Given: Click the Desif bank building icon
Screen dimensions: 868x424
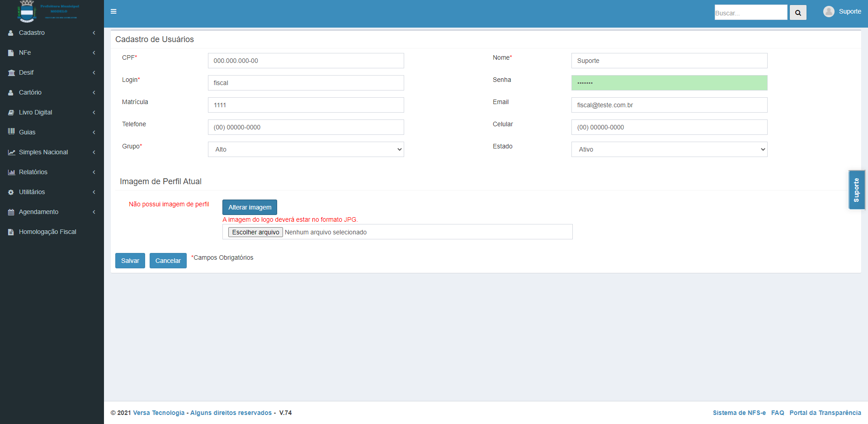Looking at the screenshot, I should 11,73.
